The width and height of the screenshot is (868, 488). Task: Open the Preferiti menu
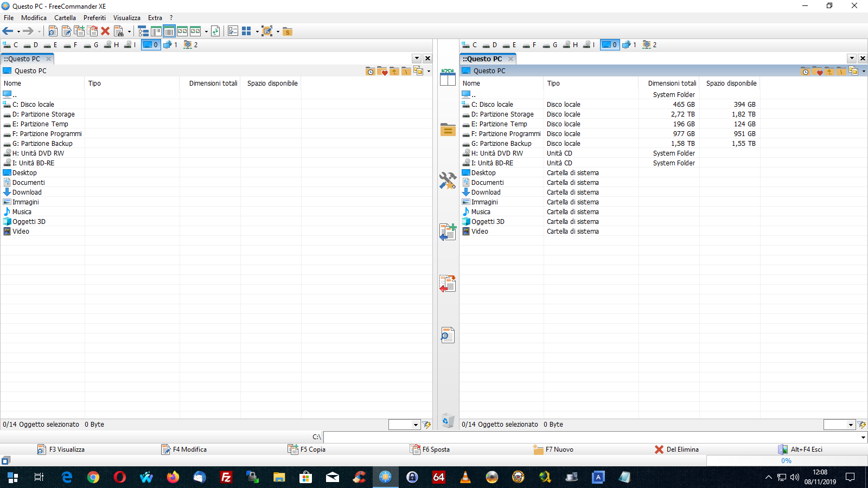[94, 18]
